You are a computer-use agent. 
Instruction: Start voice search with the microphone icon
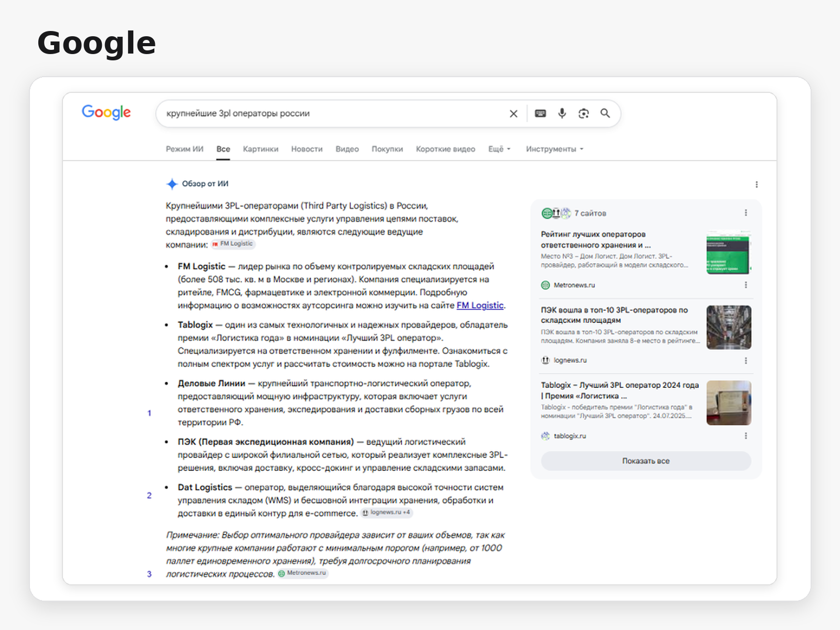(x=562, y=113)
